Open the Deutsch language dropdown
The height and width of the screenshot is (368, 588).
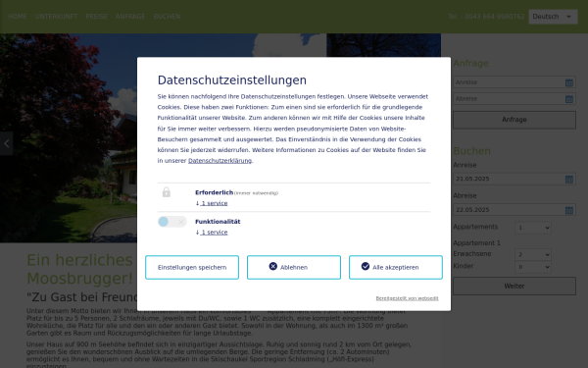pos(553,17)
